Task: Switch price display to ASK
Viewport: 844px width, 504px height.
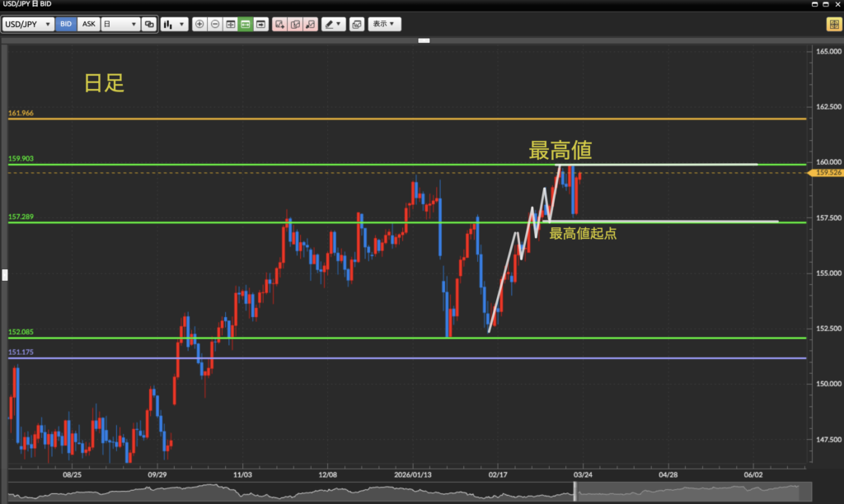Action: pyautogui.click(x=89, y=25)
